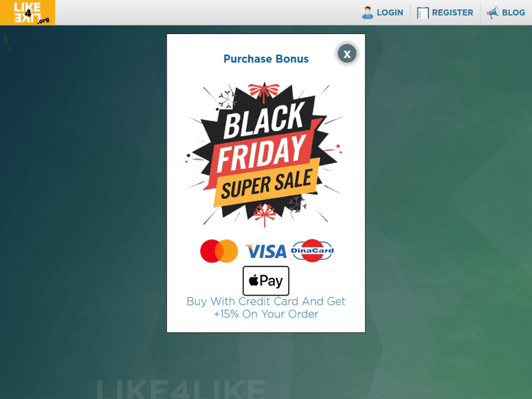Select the red FRIDAY ribbon
Image resolution: width=532 pixels, height=399 pixels.
[262, 153]
